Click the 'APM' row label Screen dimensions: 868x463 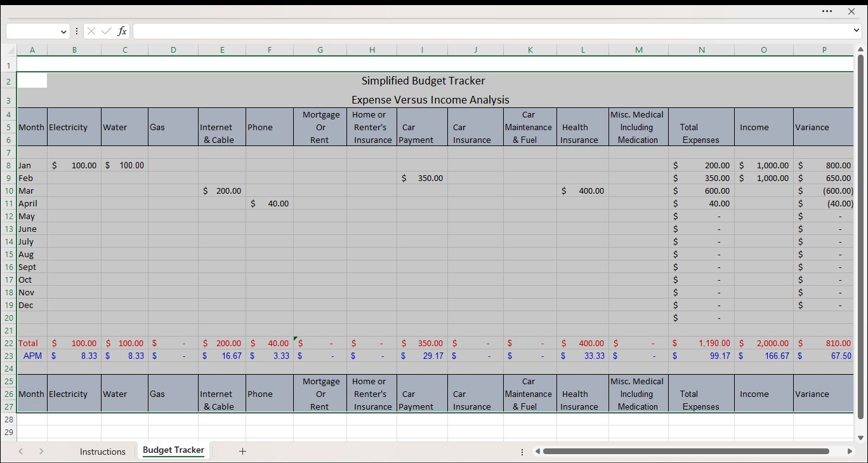[32, 356]
